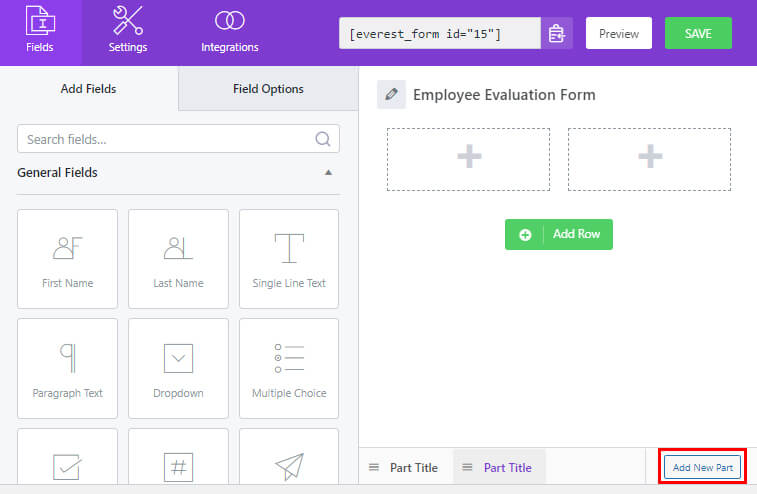Click the Preview button

pos(618,33)
